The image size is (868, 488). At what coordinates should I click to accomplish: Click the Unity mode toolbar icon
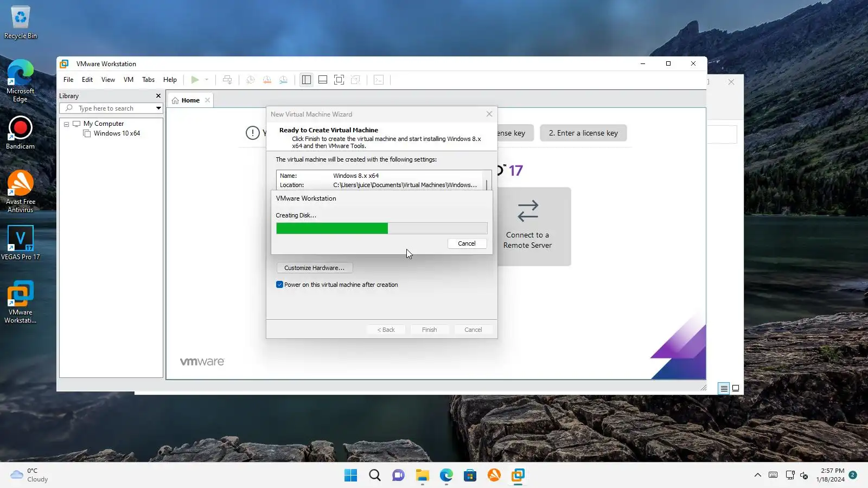[x=355, y=80]
